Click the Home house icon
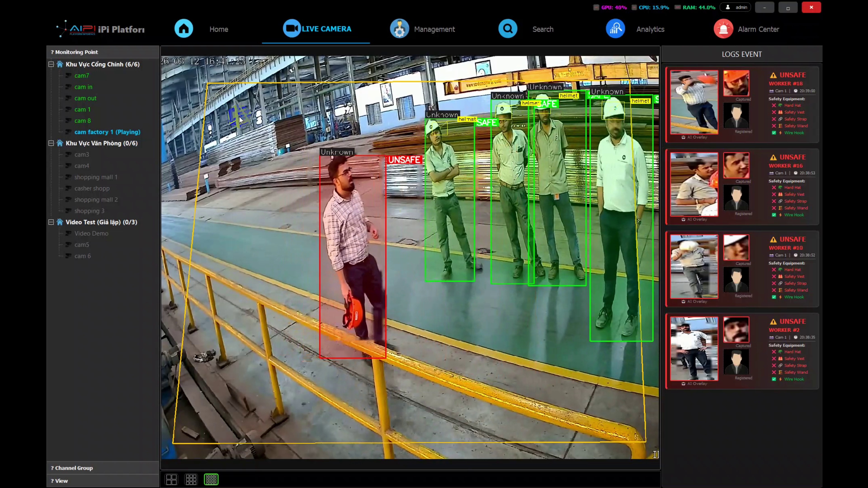 [x=184, y=29]
